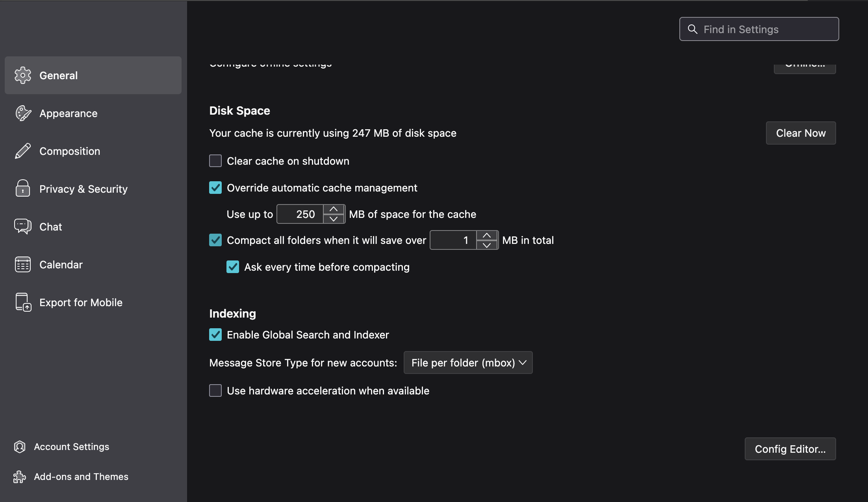Click the Add-ons and Themes puzzle icon
This screenshot has width=868, height=502.
coord(20,477)
